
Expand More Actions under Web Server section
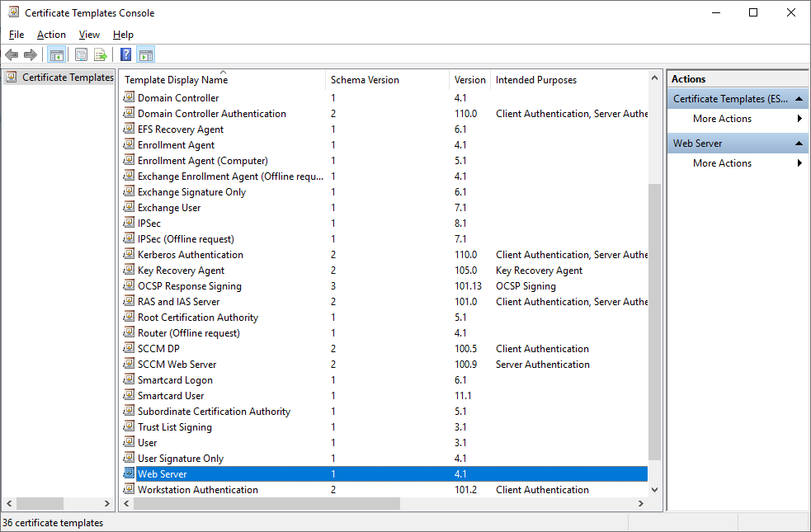(738, 162)
